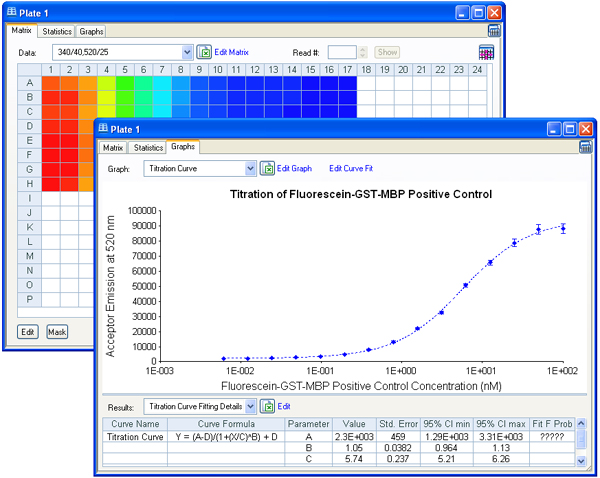Click column header 12 in matrix

(255, 70)
